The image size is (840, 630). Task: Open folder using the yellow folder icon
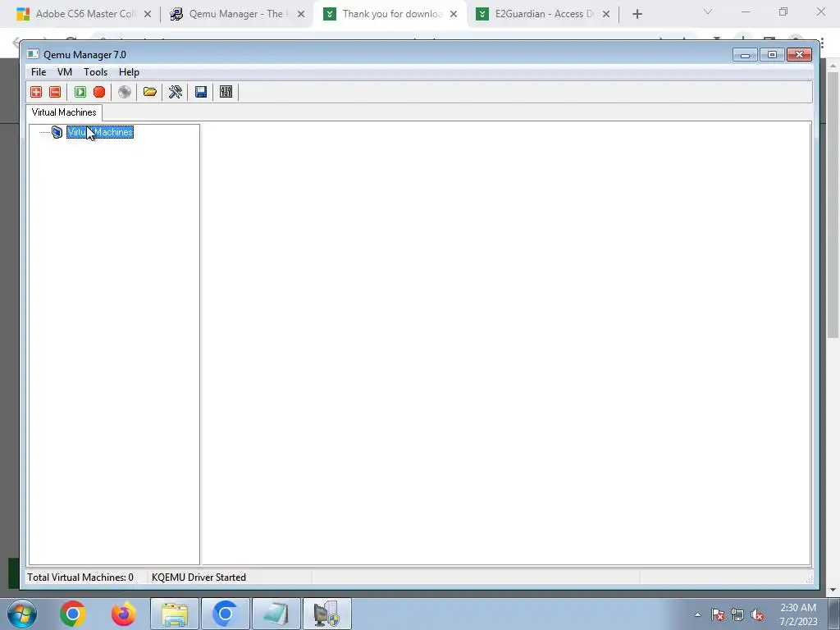point(150,92)
